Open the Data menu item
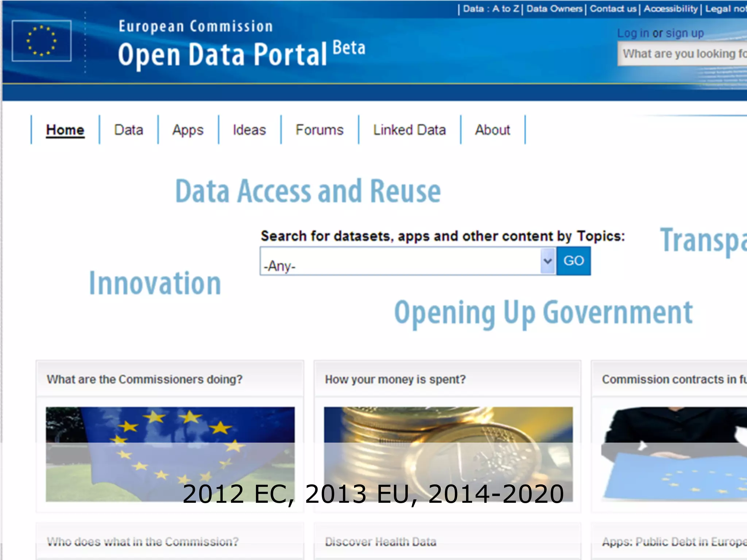The height and width of the screenshot is (560, 747). [128, 130]
